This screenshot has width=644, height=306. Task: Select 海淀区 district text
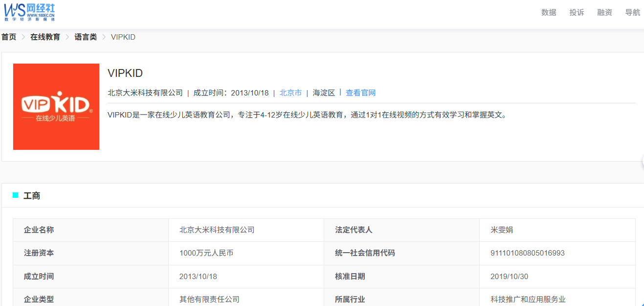(x=324, y=93)
